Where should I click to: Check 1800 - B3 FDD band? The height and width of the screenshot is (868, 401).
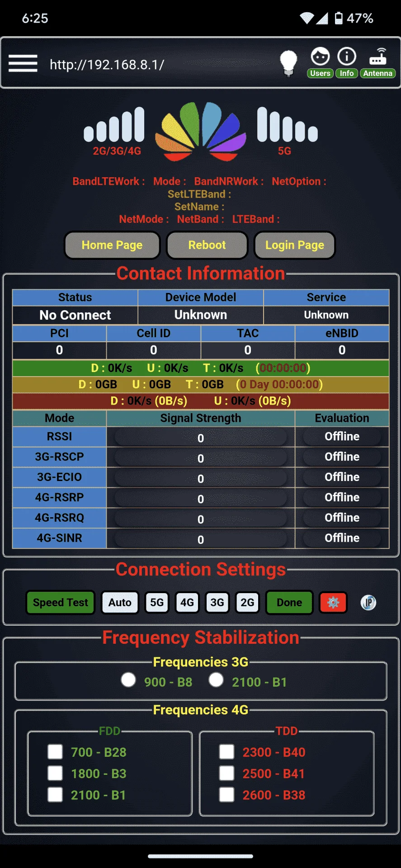55,773
